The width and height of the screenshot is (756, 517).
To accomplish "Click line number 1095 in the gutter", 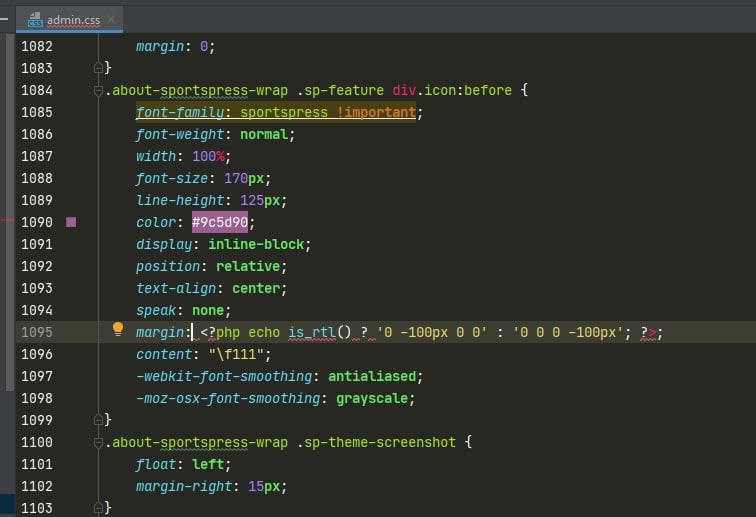I will coord(37,332).
